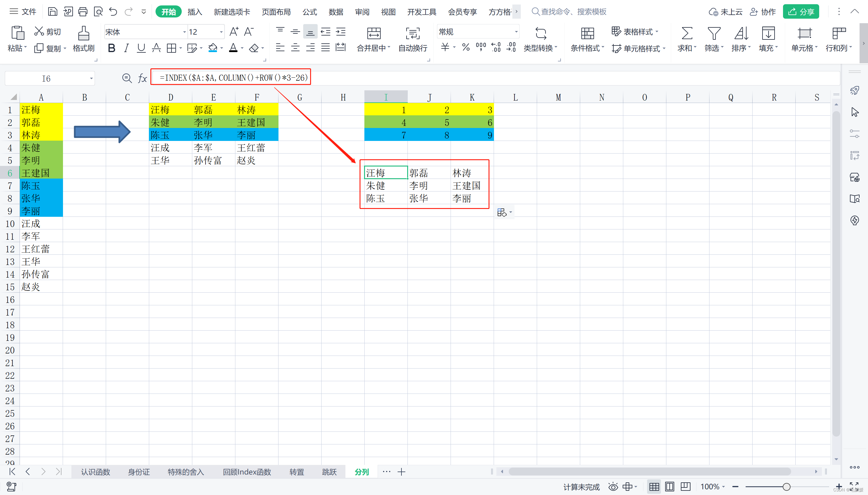Add a new sheet with plus button

(401, 472)
